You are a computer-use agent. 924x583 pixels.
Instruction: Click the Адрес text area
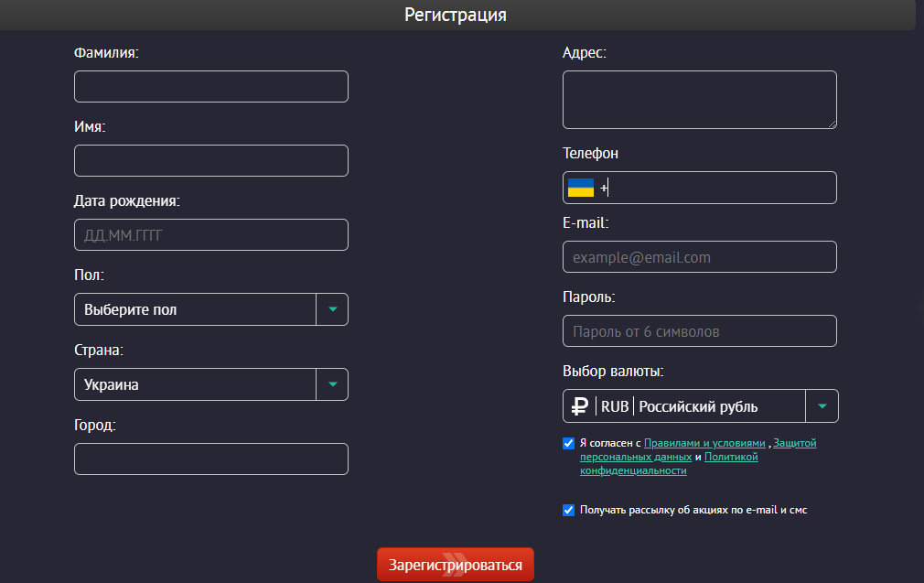pyautogui.click(x=700, y=100)
